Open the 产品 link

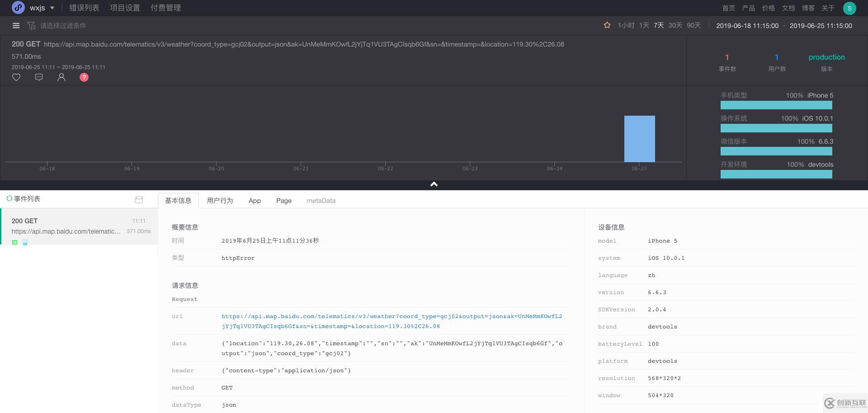coord(748,8)
